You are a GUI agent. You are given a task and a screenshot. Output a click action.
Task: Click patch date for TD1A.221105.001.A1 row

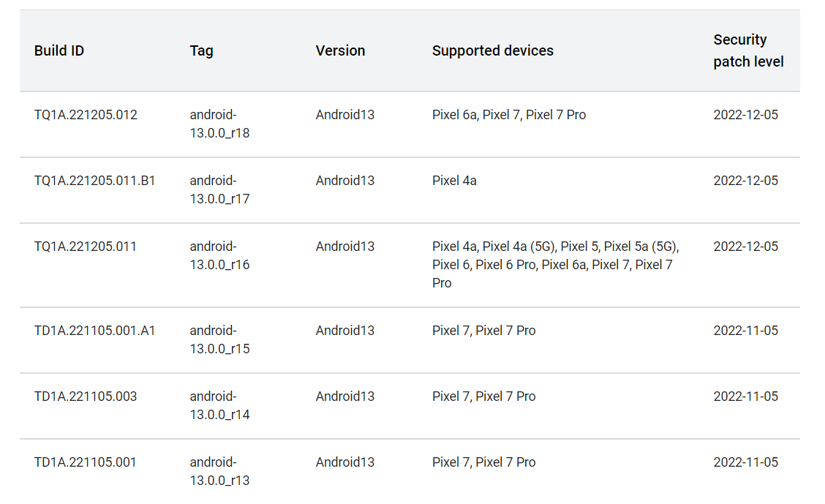pos(745,331)
